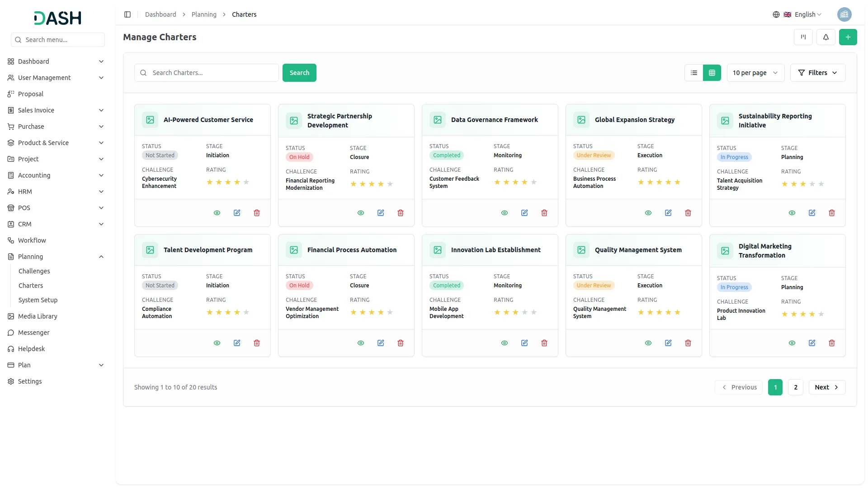868x488 pixels.
Task: Open the 10 per page dropdown
Action: coord(755,73)
